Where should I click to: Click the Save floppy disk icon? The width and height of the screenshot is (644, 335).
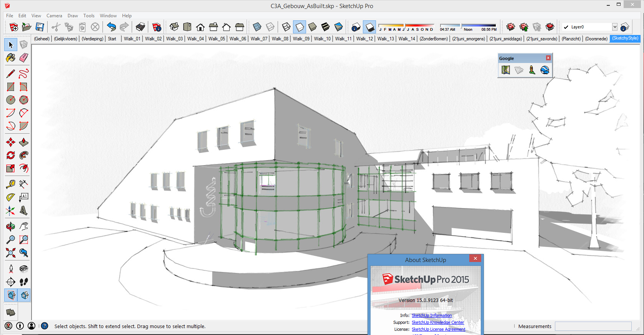coord(40,27)
